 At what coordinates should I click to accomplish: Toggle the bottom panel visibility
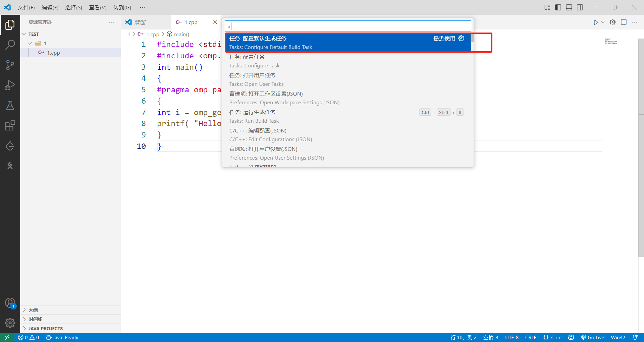pyautogui.click(x=569, y=7)
